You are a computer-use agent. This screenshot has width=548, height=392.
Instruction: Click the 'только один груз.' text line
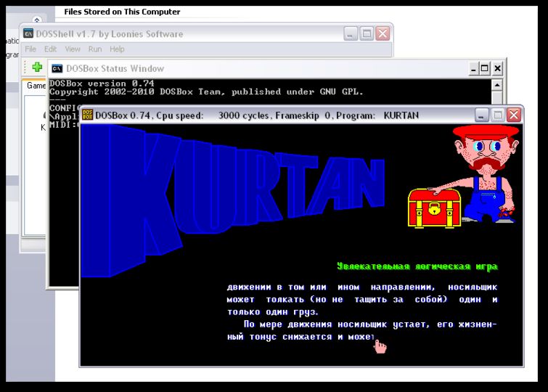(x=273, y=312)
